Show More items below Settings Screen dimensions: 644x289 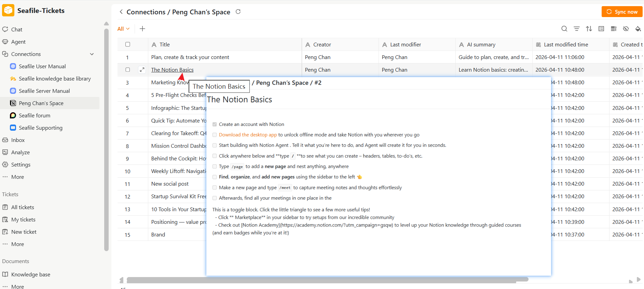17,177
